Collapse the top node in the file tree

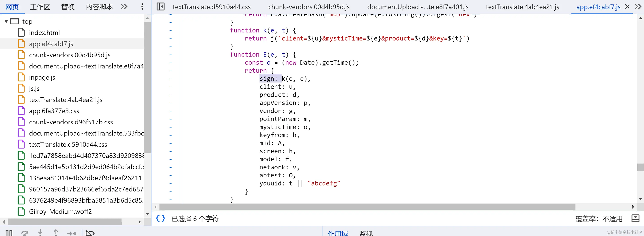[6, 21]
